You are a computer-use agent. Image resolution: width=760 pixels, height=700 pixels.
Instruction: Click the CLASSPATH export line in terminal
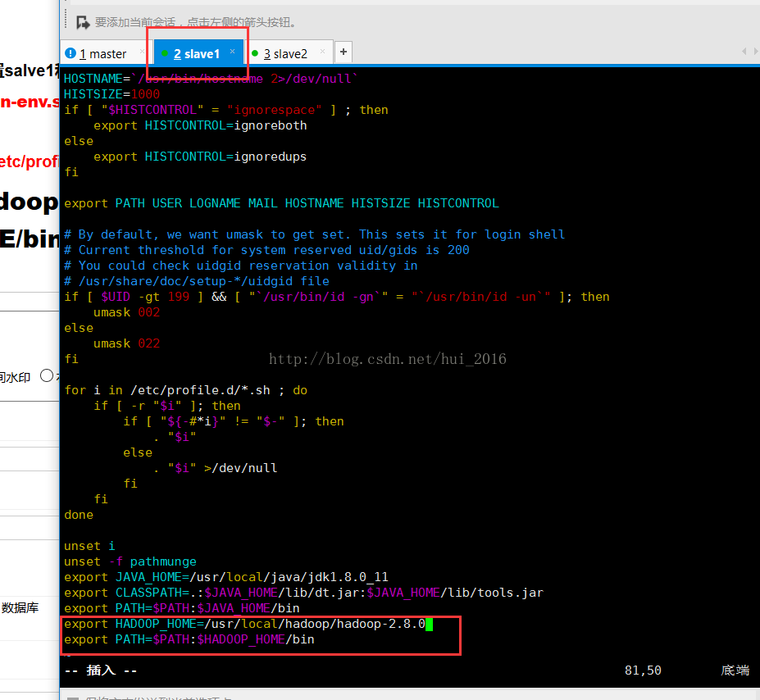pyautogui.click(x=303, y=593)
